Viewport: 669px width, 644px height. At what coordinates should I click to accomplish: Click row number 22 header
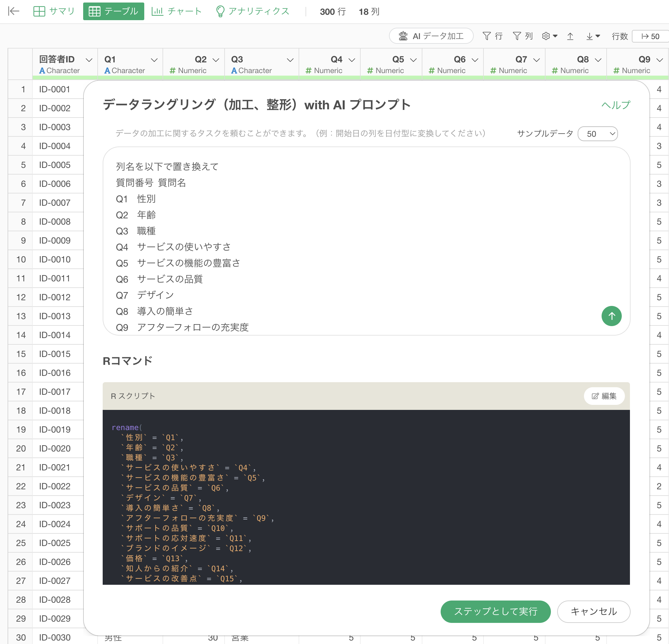20,486
